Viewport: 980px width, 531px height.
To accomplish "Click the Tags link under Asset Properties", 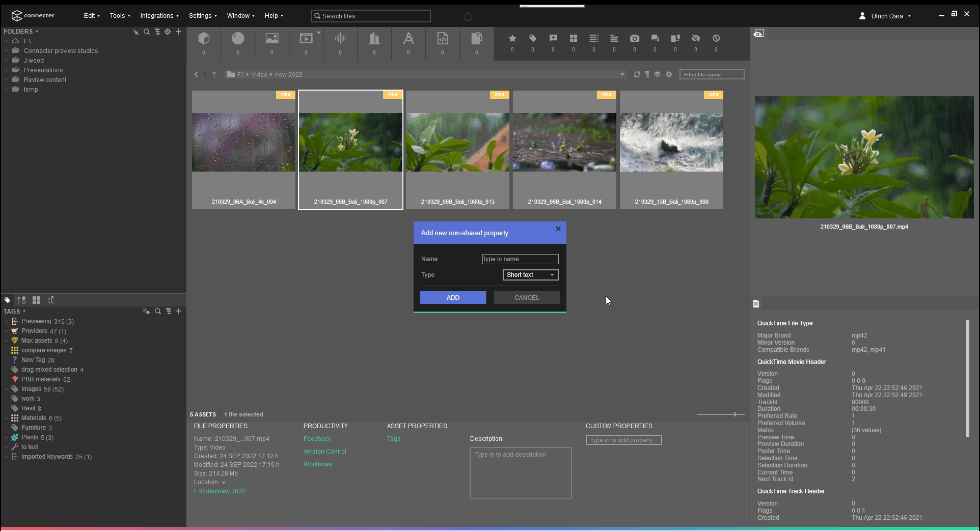I will pyautogui.click(x=394, y=439).
